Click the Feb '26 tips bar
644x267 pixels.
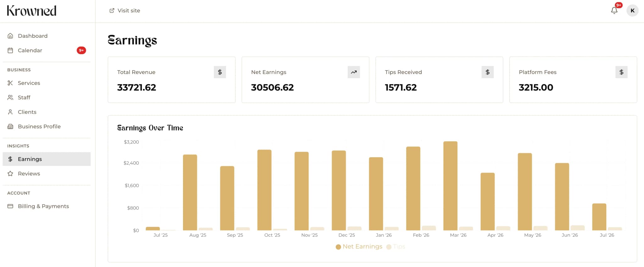point(429,228)
